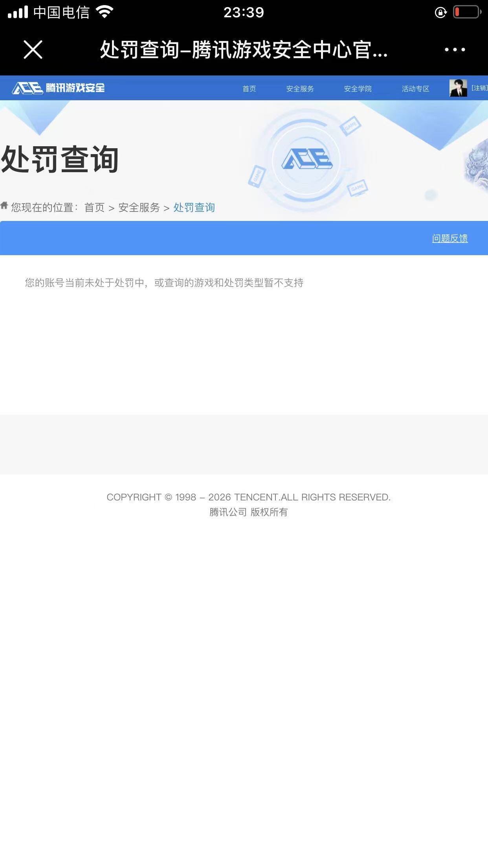Image resolution: width=488 pixels, height=868 pixels.
Task: Open the 安全服务 navigation menu
Action: [300, 88]
